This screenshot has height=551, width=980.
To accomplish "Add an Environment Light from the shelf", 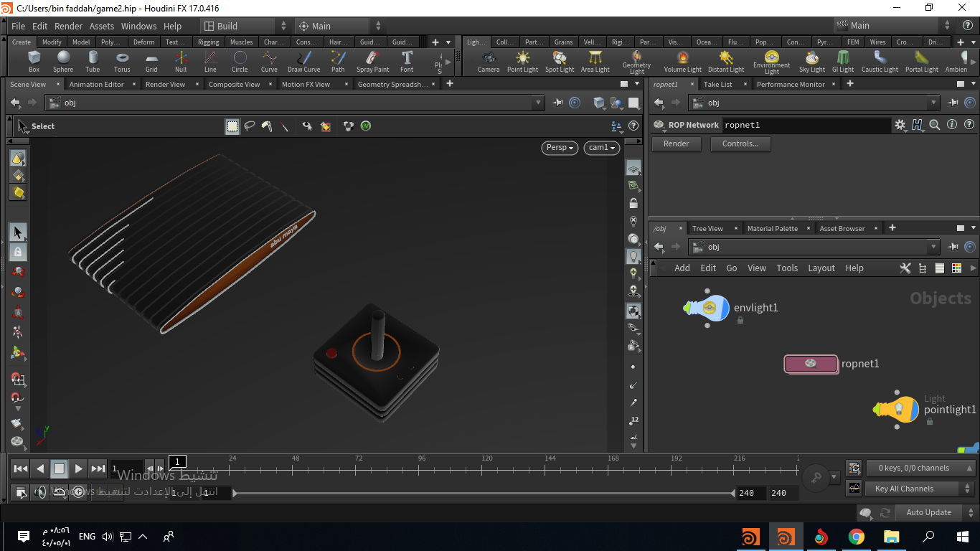I will (x=771, y=62).
